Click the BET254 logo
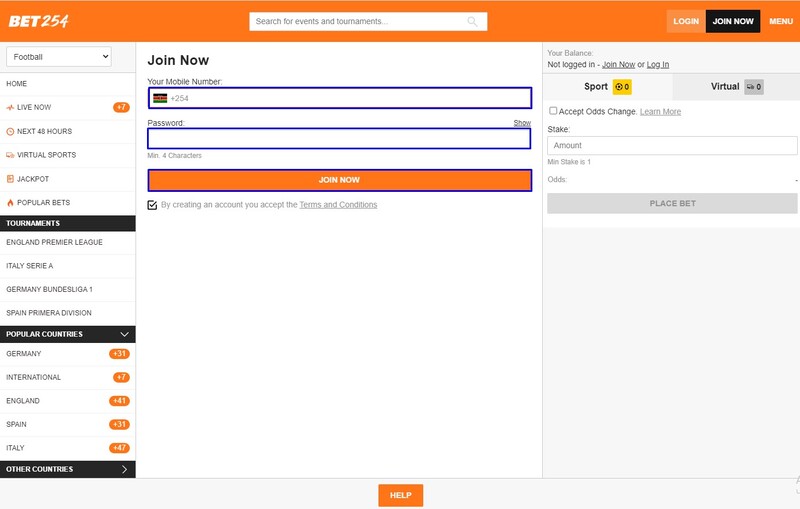 [x=38, y=21]
